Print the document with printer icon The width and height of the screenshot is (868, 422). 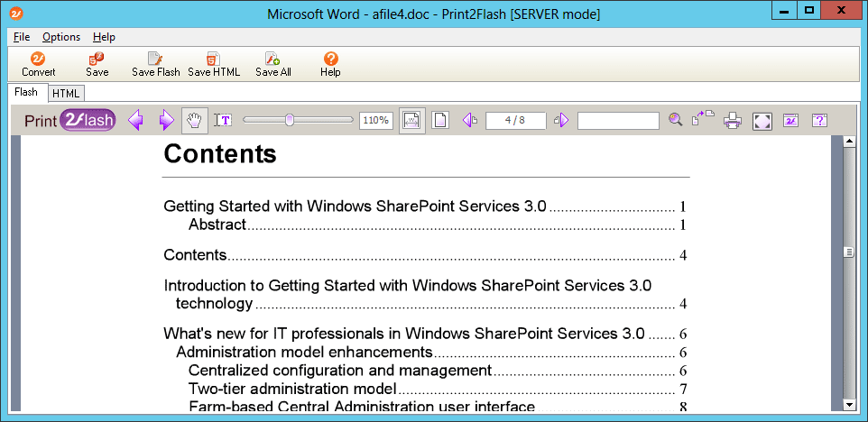click(733, 120)
